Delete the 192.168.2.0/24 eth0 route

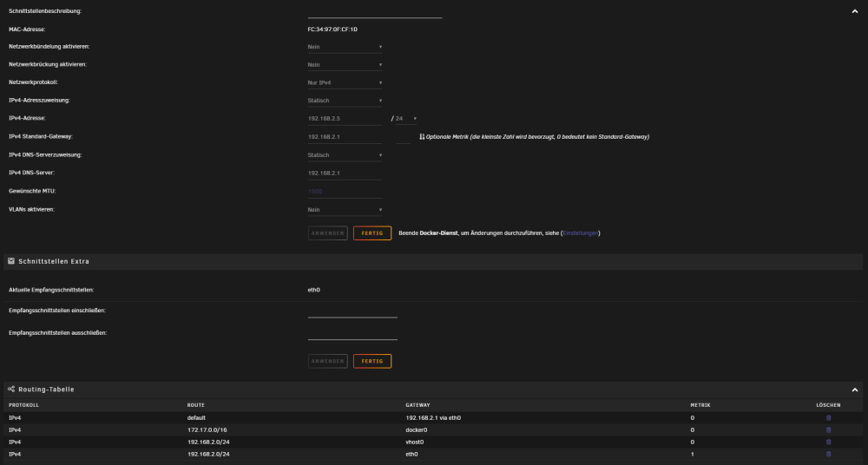pyautogui.click(x=828, y=455)
